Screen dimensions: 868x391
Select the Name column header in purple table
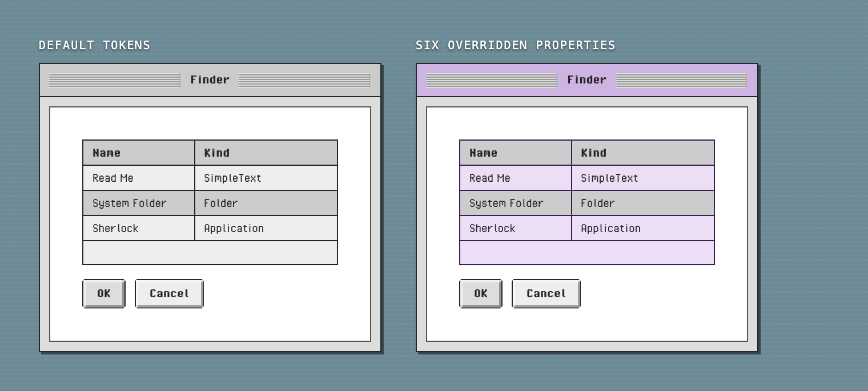[x=516, y=153]
